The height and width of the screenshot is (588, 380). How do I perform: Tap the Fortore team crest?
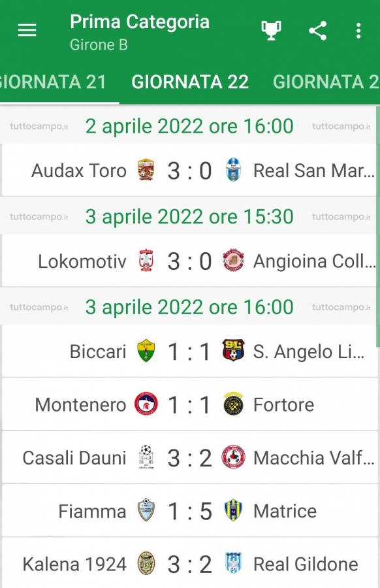[x=233, y=404]
